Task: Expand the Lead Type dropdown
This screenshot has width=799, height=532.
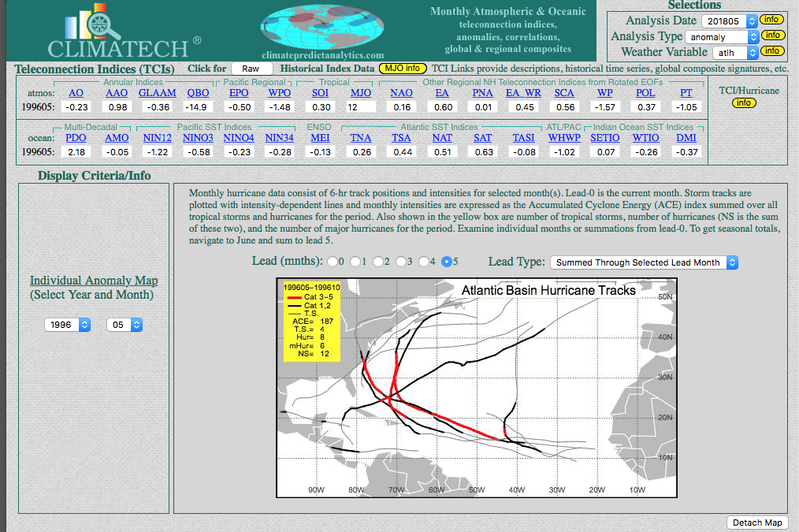Action: coord(644,262)
